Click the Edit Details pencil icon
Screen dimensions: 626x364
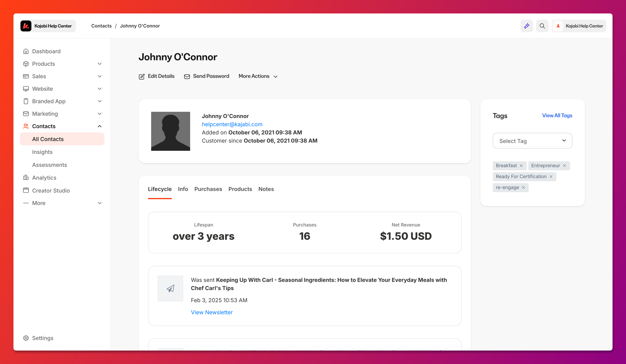[142, 76]
